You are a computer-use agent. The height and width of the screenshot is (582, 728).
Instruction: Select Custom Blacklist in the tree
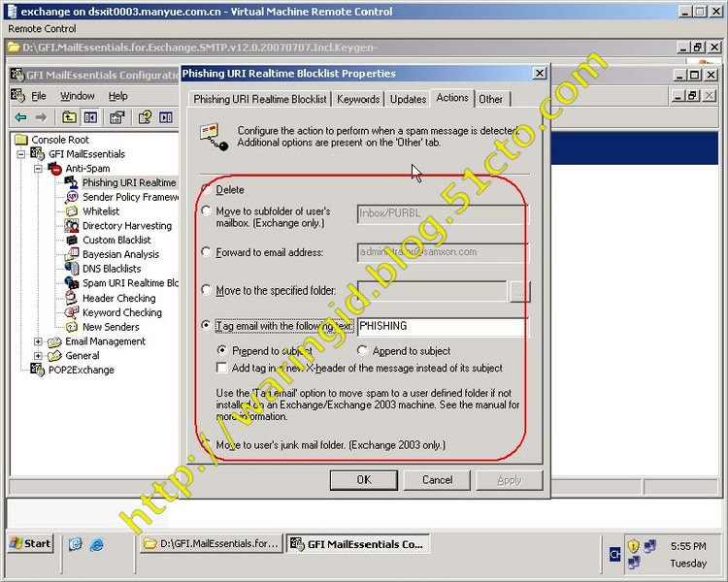click(x=116, y=240)
